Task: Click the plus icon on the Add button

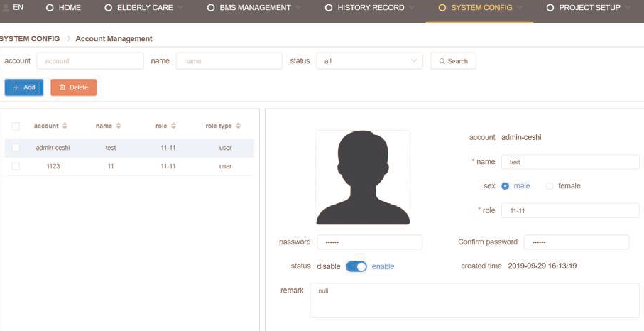Action: point(16,87)
